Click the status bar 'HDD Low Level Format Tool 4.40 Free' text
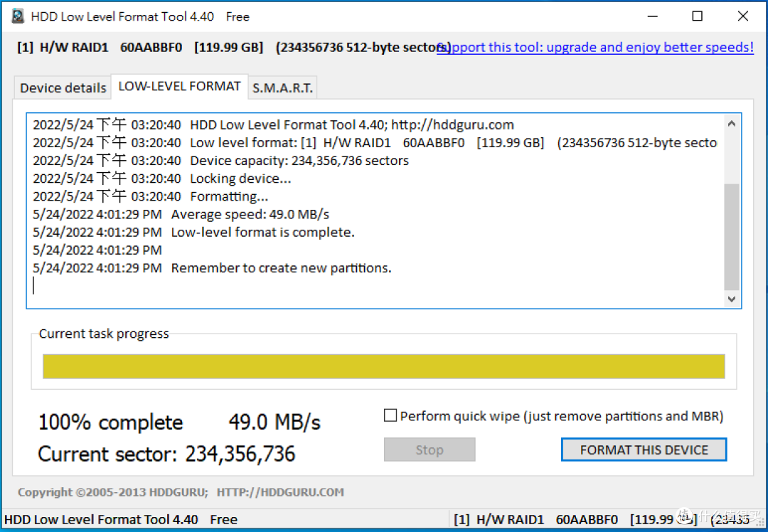 [x=120, y=519]
